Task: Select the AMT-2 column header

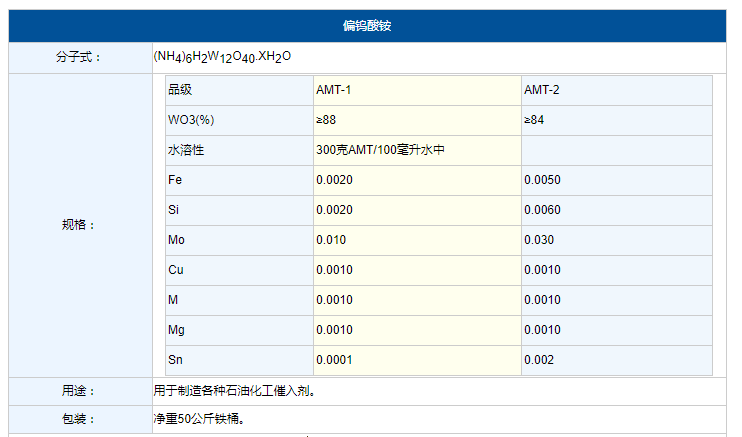Action: pos(542,90)
